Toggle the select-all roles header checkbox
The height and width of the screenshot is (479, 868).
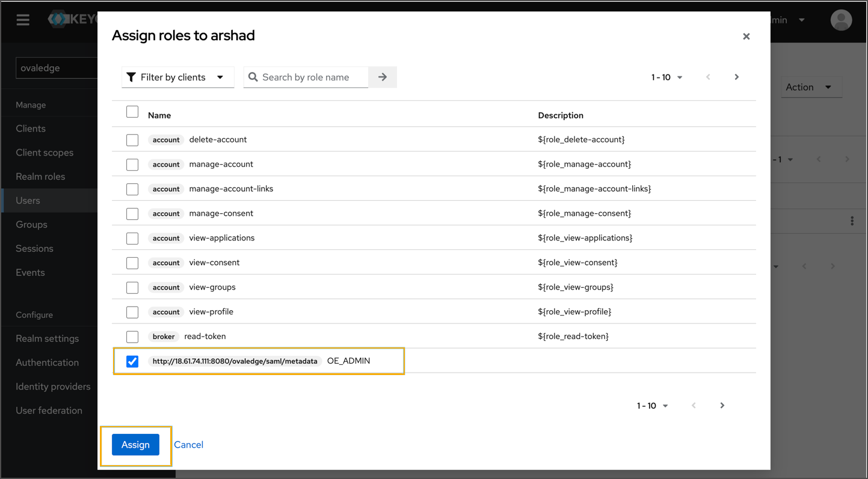tap(132, 112)
